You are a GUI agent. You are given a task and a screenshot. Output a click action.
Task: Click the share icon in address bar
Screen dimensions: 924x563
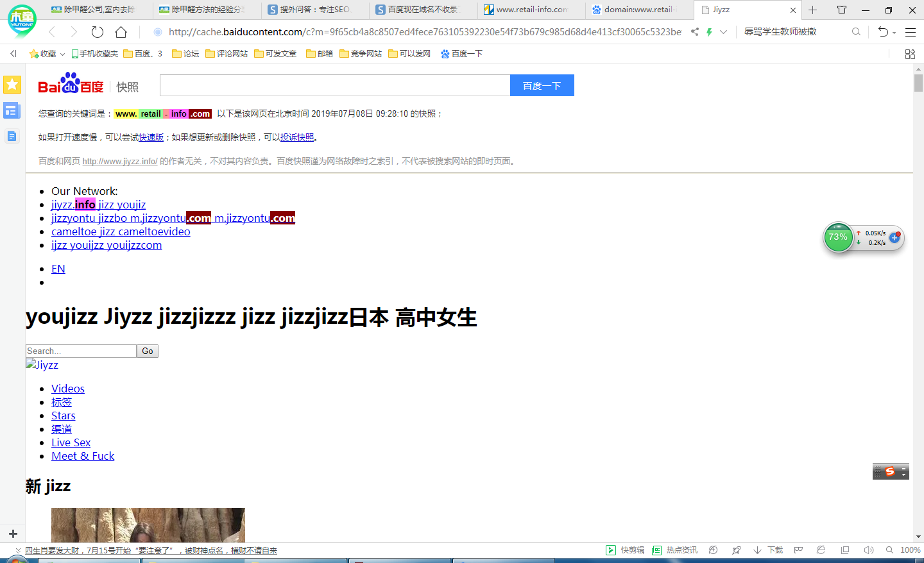pos(695,31)
